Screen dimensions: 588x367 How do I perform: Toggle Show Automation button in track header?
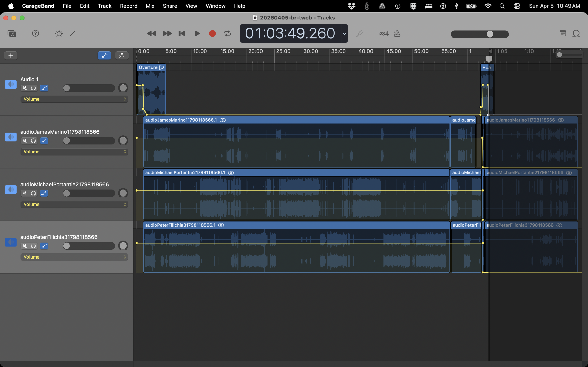tap(104, 56)
